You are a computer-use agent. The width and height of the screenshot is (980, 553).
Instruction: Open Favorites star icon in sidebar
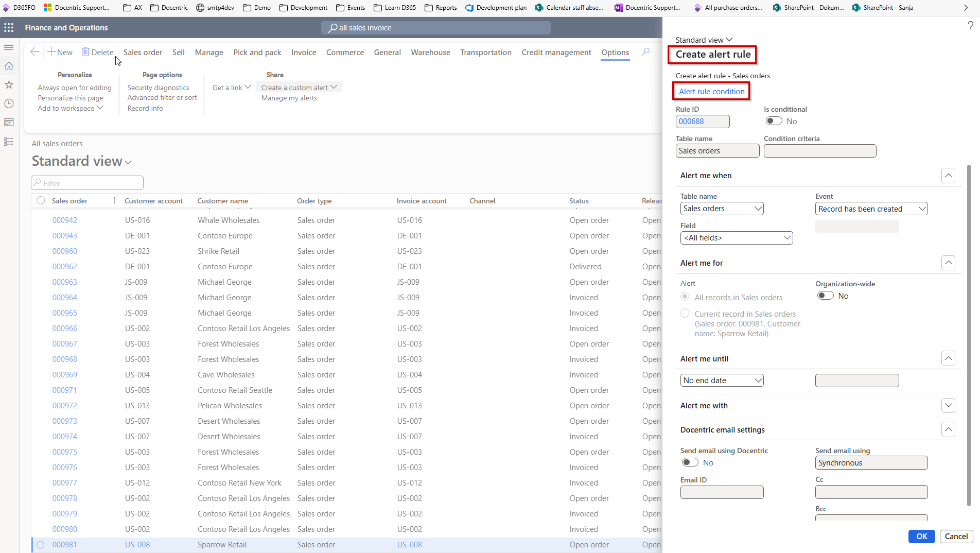click(x=9, y=84)
